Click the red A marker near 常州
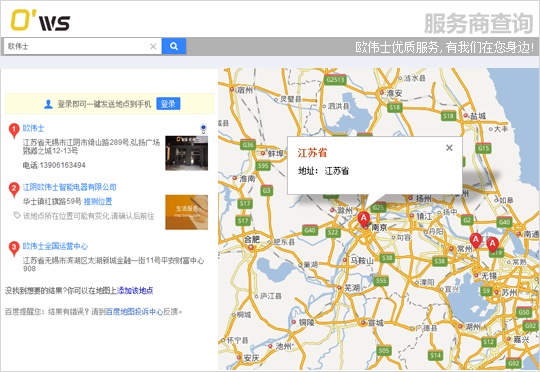Screen dimensions: 540x372 476,240
